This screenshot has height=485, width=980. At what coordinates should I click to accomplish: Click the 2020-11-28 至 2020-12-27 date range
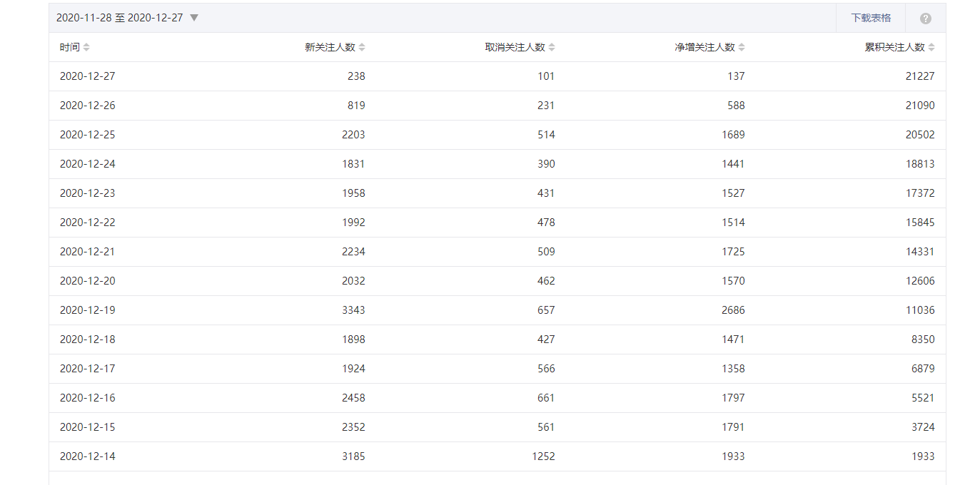pos(119,18)
